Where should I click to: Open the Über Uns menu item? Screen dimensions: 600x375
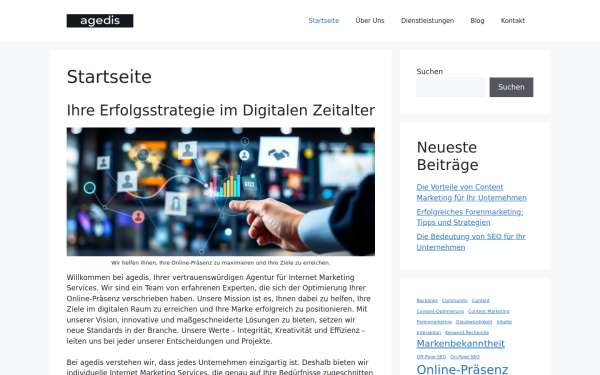pyautogui.click(x=370, y=21)
